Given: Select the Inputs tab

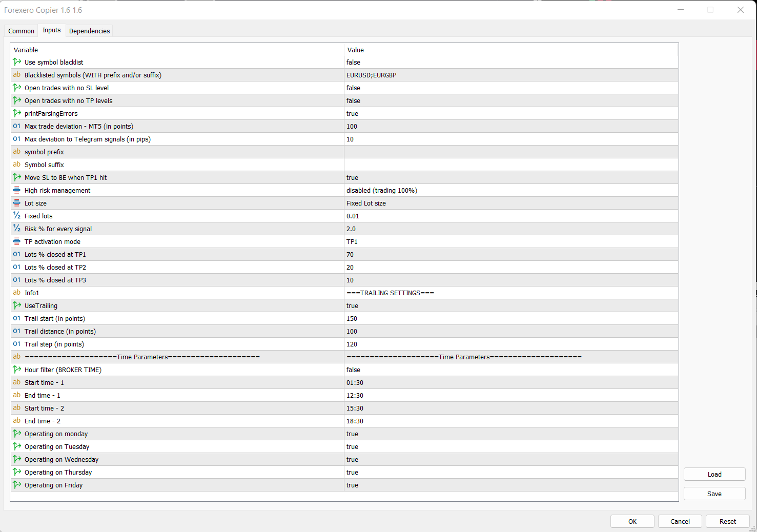Looking at the screenshot, I should pos(52,30).
